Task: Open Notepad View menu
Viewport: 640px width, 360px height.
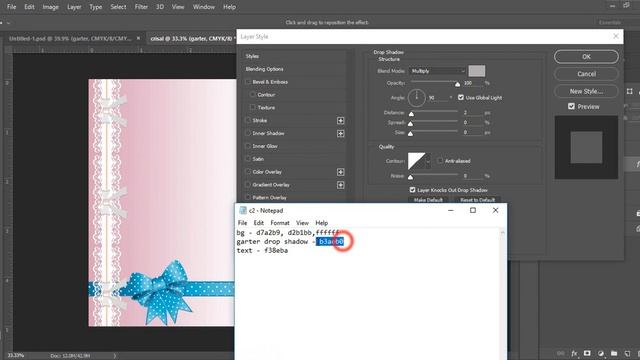Action: point(302,223)
